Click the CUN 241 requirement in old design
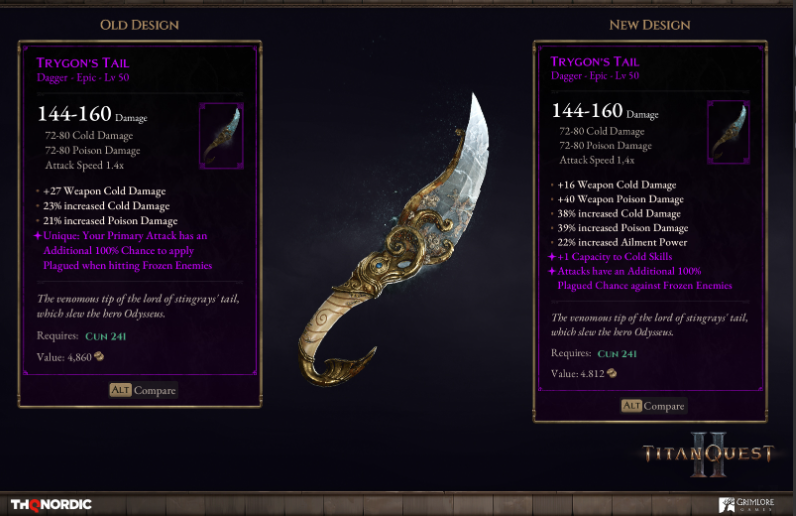Viewport: 796px width, 516px height. 106,336
